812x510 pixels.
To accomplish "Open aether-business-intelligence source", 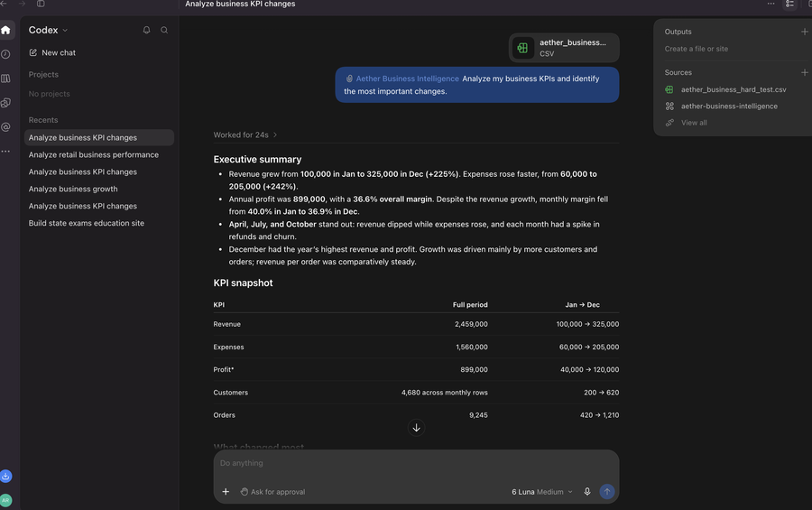I will click(x=729, y=107).
